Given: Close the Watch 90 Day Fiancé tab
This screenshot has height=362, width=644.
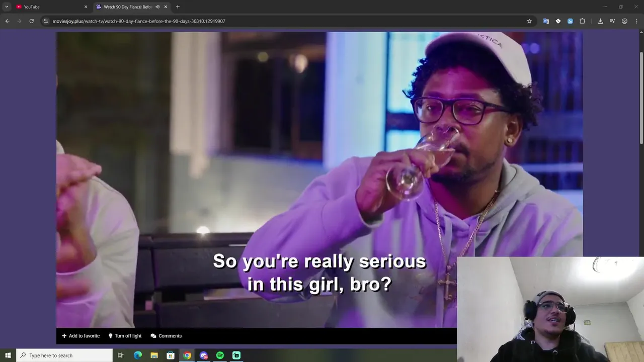Looking at the screenshot, I should (x=166, y=7).
